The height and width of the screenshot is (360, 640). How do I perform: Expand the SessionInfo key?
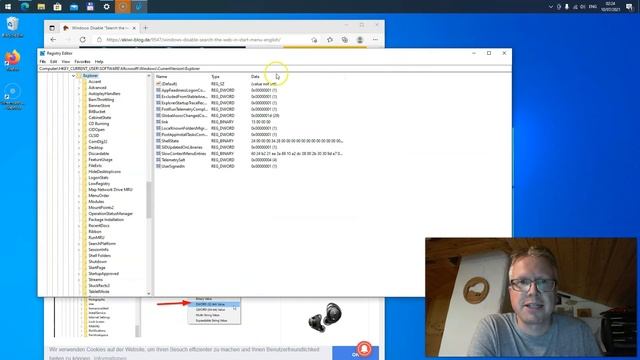(x=79, y=249)
